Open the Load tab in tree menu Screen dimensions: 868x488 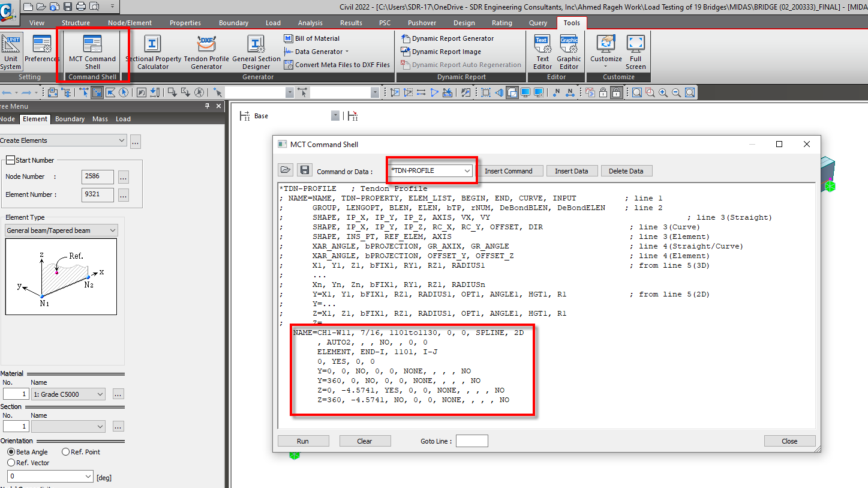[123, 119]
